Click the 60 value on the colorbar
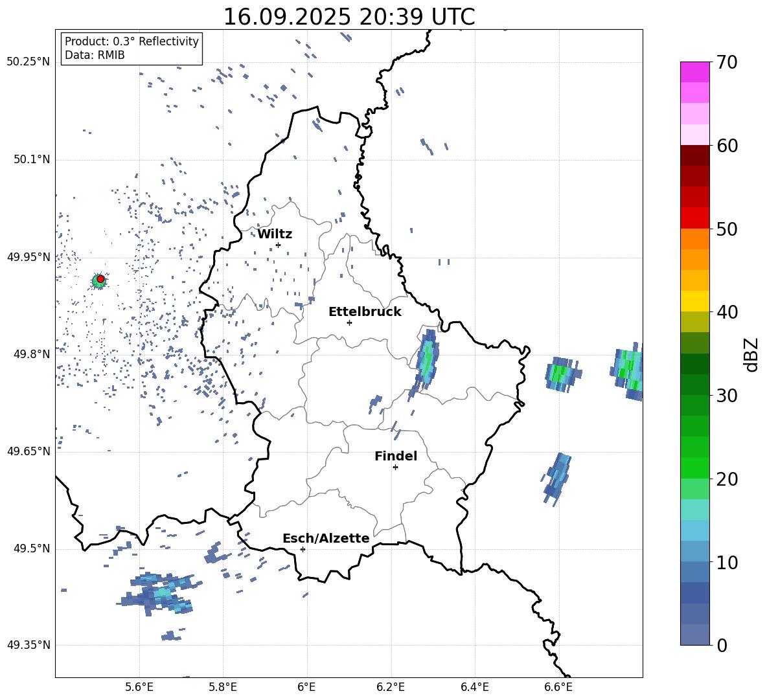767x700 pixels. pyautogui.click(x=727, y=146)
